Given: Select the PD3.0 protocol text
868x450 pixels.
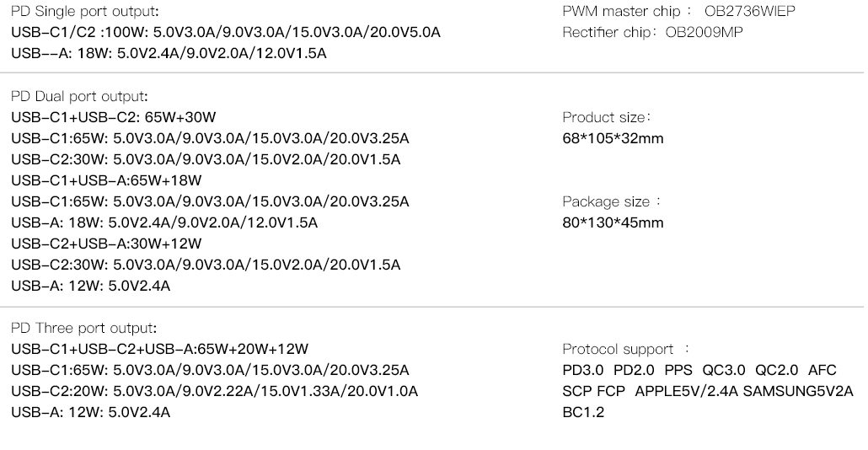Looking at the screenshot, I should point(583,370).
